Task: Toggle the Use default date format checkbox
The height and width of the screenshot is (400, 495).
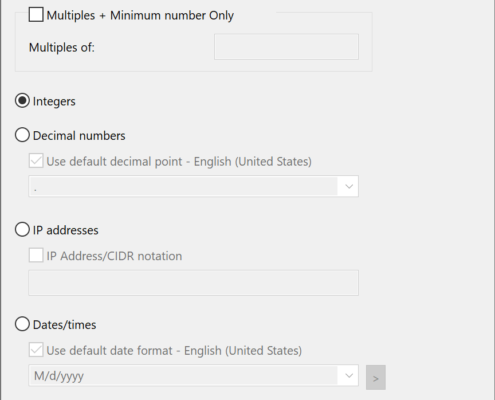Action: (x=36, y=350)
